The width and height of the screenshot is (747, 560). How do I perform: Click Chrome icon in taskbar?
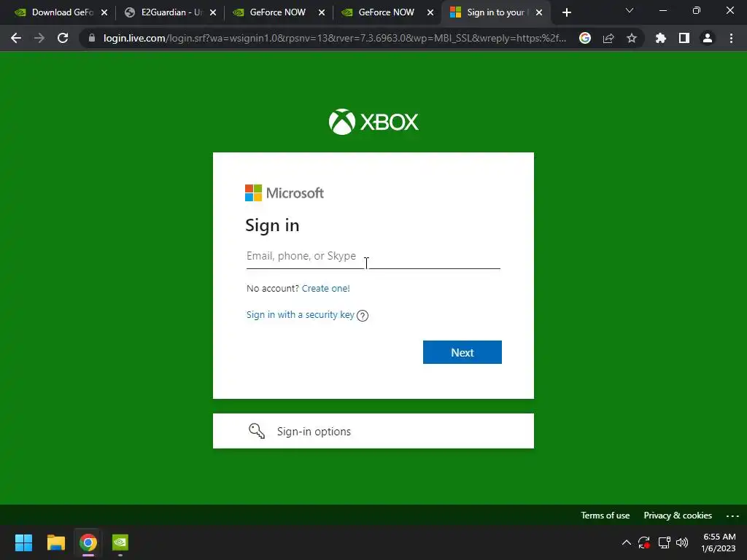click(88, 542)
